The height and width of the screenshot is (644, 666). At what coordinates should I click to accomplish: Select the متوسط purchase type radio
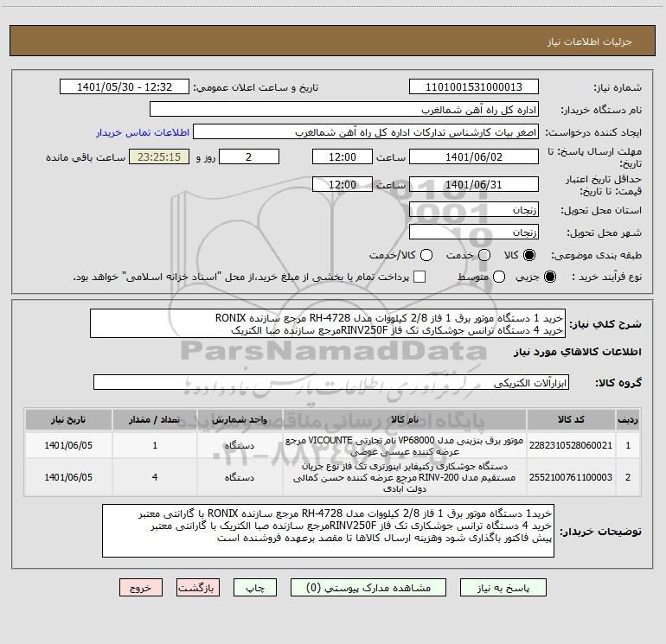[499, 277]
